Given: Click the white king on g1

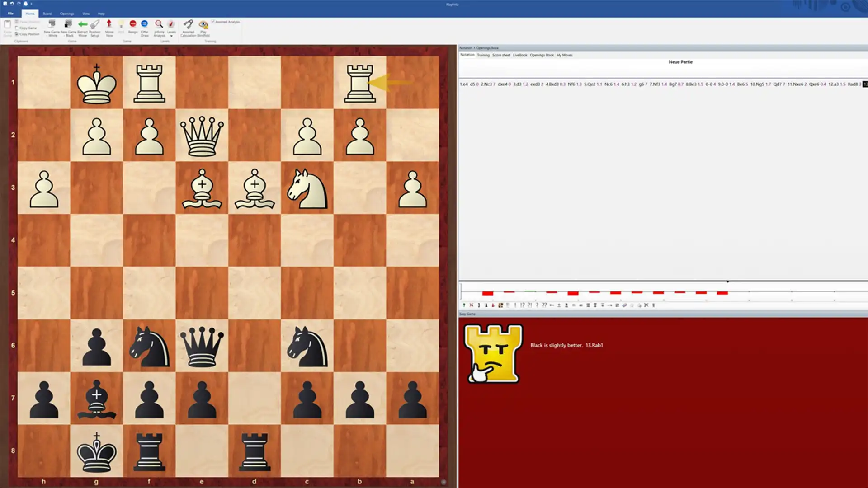Looking at the screenshot, I should [96, 84].
